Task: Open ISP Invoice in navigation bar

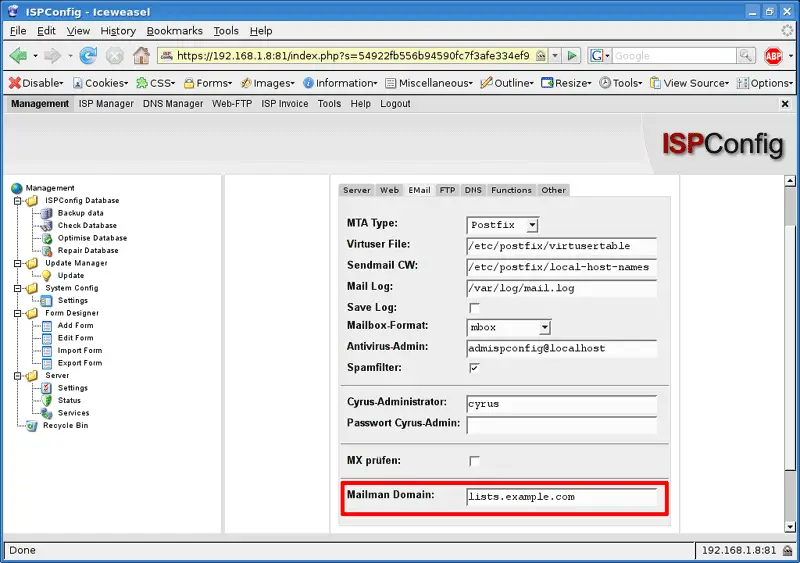Action: pyautogui.click(x=285, y=104)
